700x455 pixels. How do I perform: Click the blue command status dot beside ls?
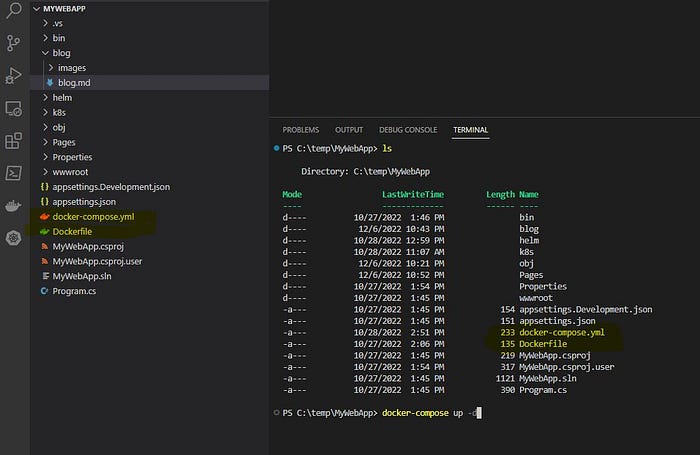(276, 148)
